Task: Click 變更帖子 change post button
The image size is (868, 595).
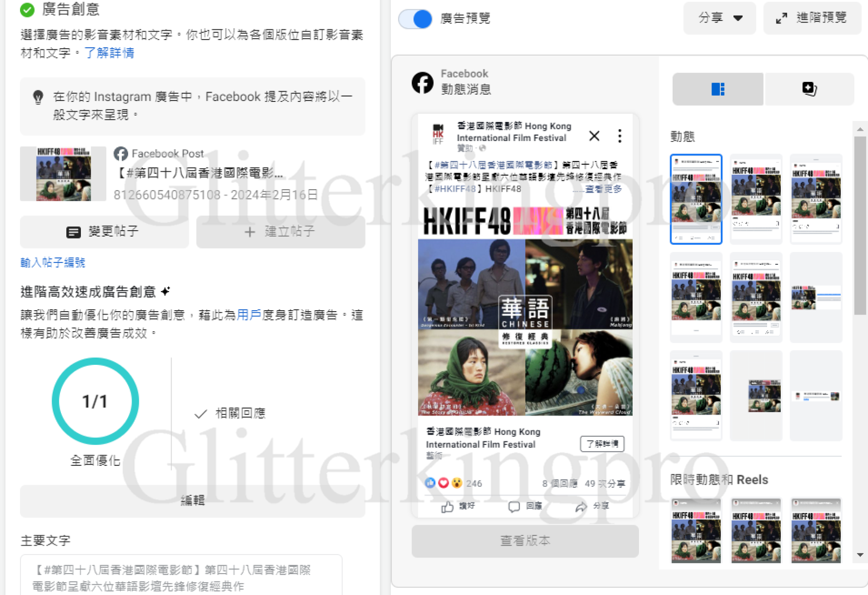Action: coord(104,232)
